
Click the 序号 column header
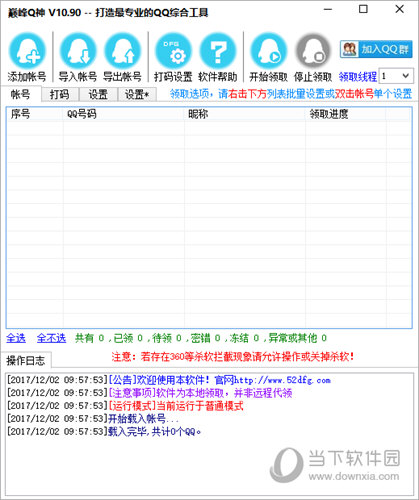pyautogui.click(x=35, y=114)
